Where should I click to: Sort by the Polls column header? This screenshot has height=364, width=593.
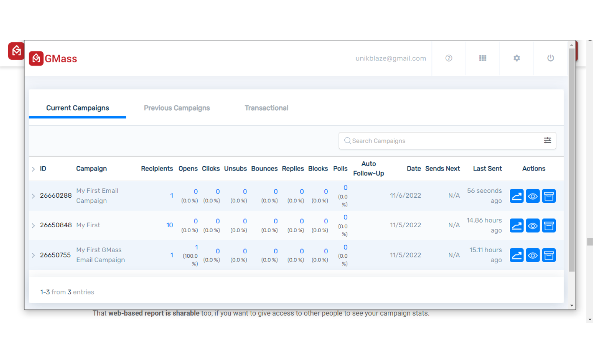click(340, 169)
